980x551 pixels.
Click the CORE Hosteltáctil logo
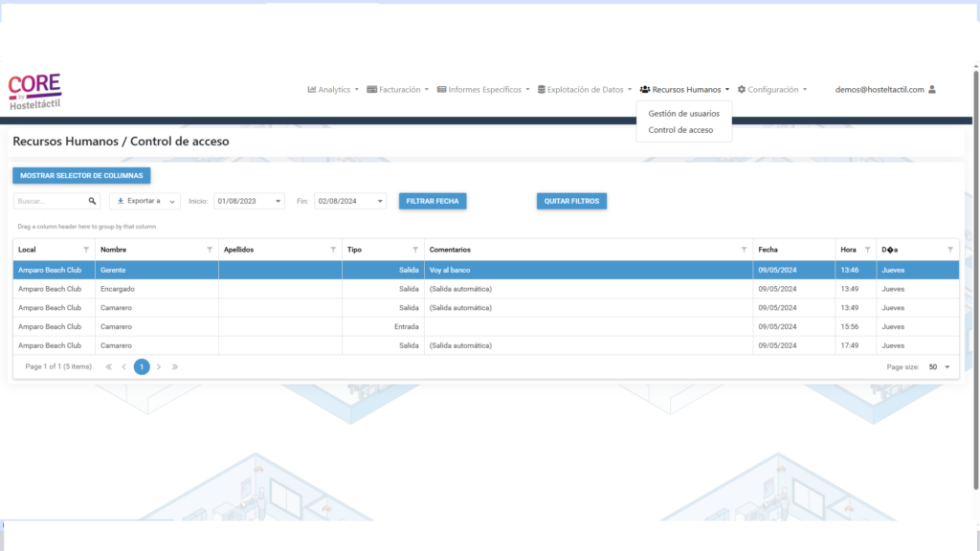(x=35, y=91)
